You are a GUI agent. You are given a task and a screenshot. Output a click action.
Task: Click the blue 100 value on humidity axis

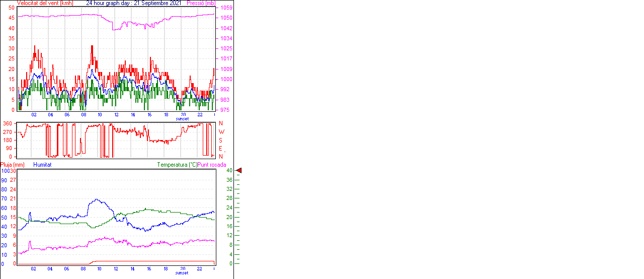(5, 171)
